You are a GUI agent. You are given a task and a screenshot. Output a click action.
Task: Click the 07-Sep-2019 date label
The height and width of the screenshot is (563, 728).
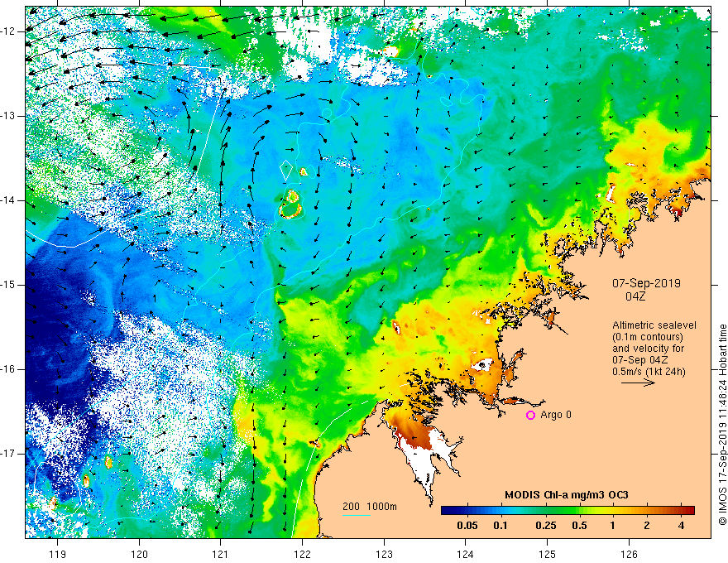(646, 283)
